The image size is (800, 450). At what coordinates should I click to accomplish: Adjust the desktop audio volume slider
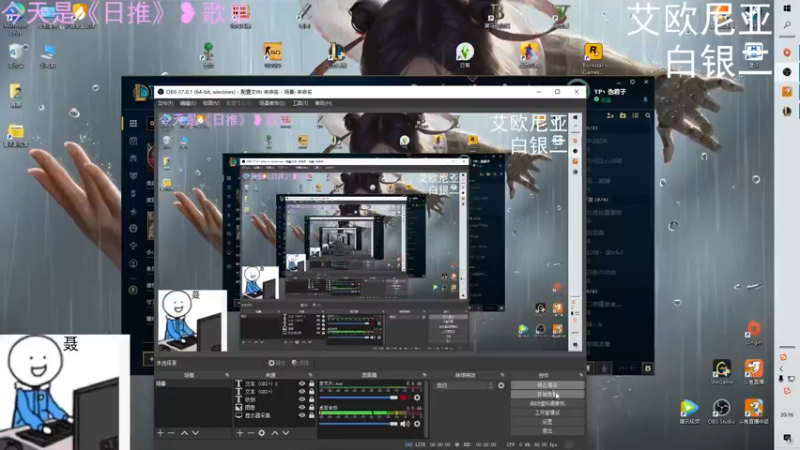click(358, 423)
